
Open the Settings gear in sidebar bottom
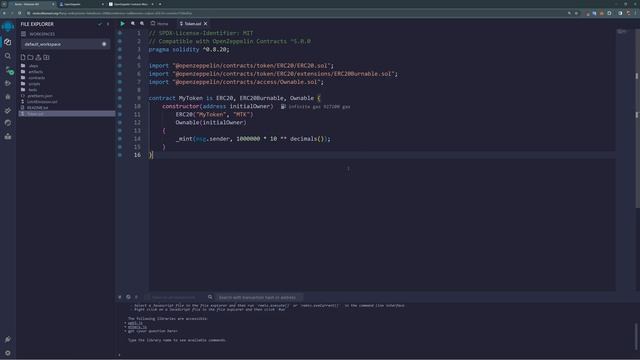(8, 353)
